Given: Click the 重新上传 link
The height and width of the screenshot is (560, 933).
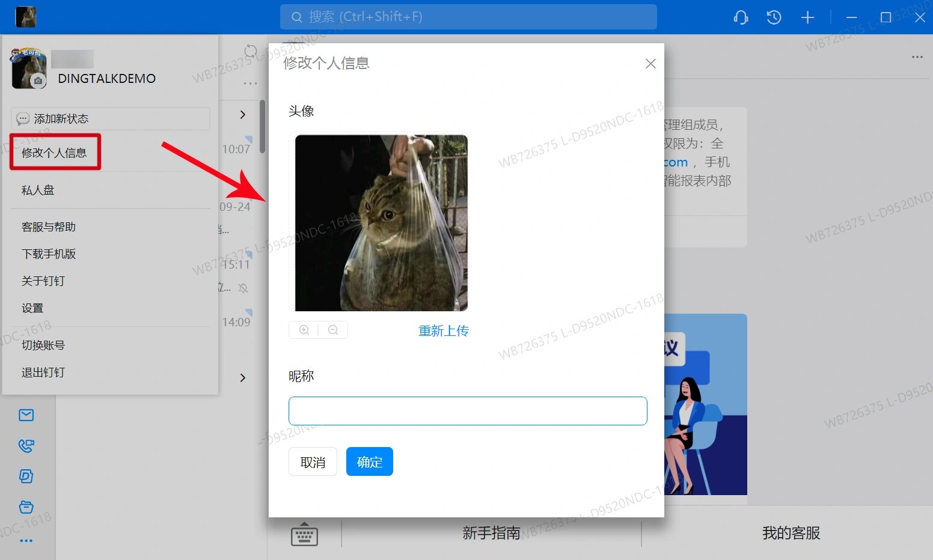Looking at the screenshot, I should pyautogui.click(x=444, y=330).
